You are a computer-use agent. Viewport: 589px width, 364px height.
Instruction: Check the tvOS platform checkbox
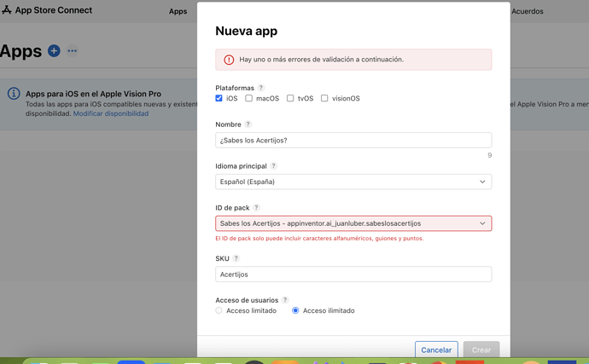290,99
